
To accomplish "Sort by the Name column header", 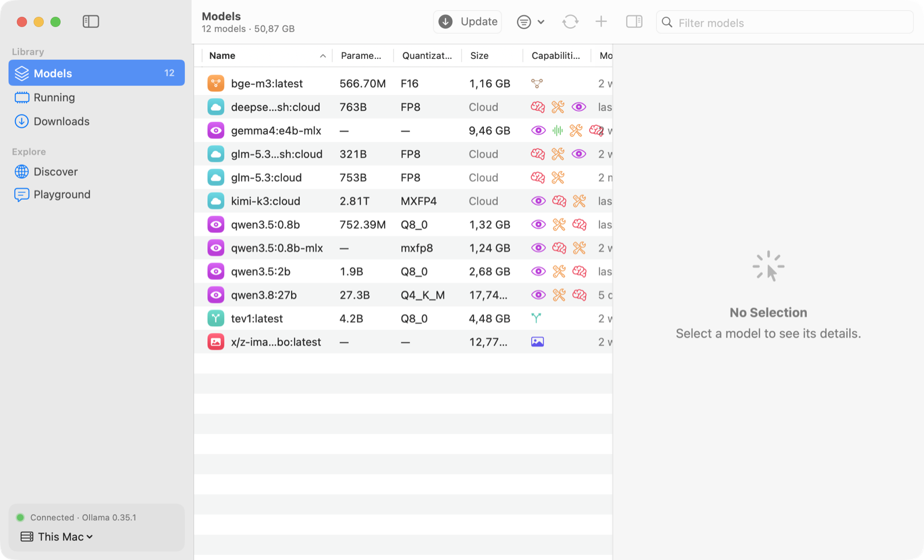I will pyautogui.click(x=267, y=55).
